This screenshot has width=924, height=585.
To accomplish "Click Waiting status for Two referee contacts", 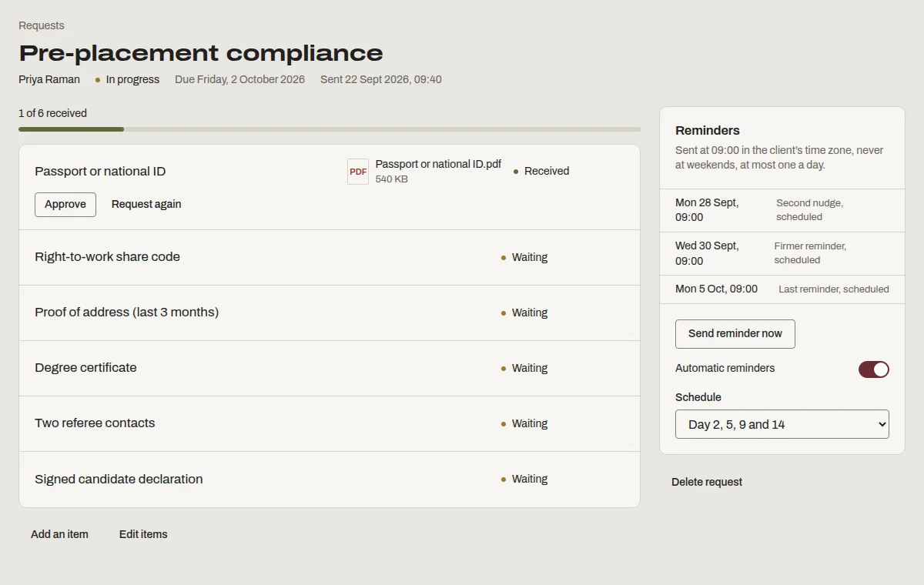I will (x=524, y=424).
